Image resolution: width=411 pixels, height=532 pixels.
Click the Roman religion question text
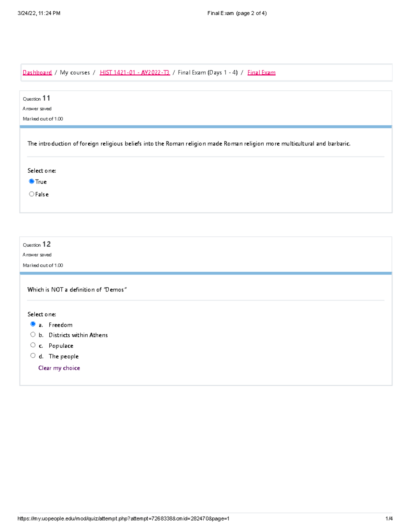pos(189,144)
